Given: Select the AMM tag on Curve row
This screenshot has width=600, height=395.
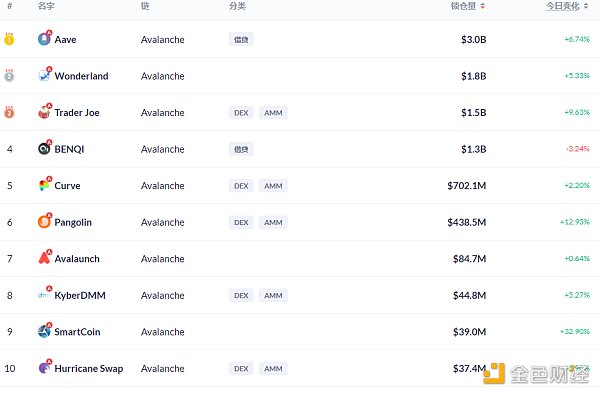Looking at the screenshot, I should pos(273,186).
